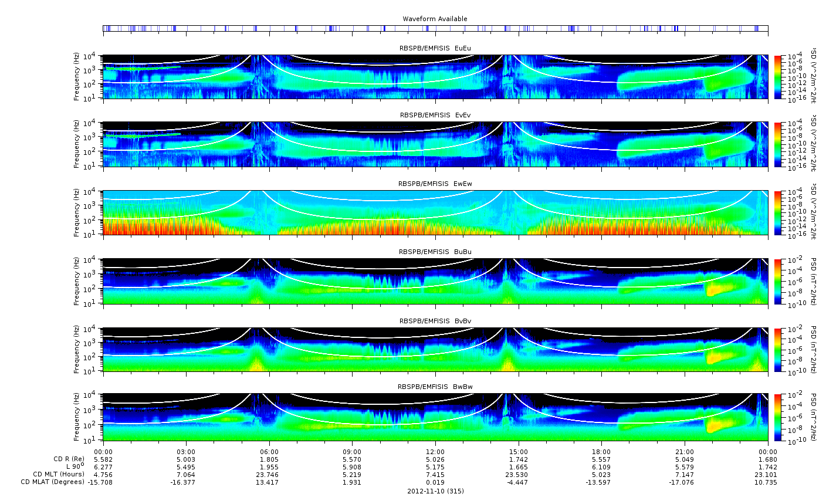This screenshot has width=826, height=504.
Task: Select the 'RBSPB/EMFISIS BvBv' panel title
Action: point(435,321)
